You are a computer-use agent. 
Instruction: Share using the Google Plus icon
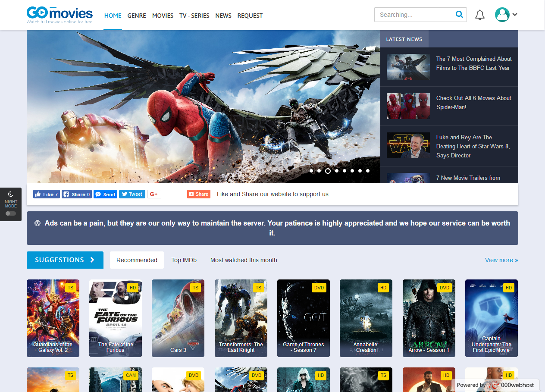pyautogui.click(x=154, y=194)
